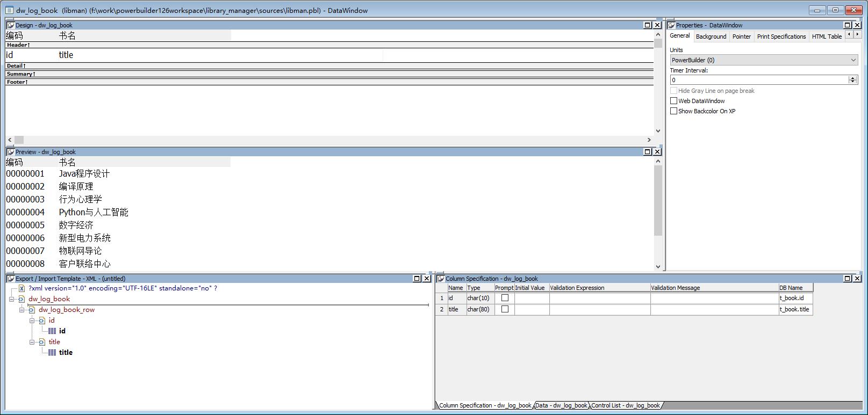The width and height of the screenshot is (868, 415).
Task: Close the Design pane
Action: pyautogui.click(x=657, y=25)
